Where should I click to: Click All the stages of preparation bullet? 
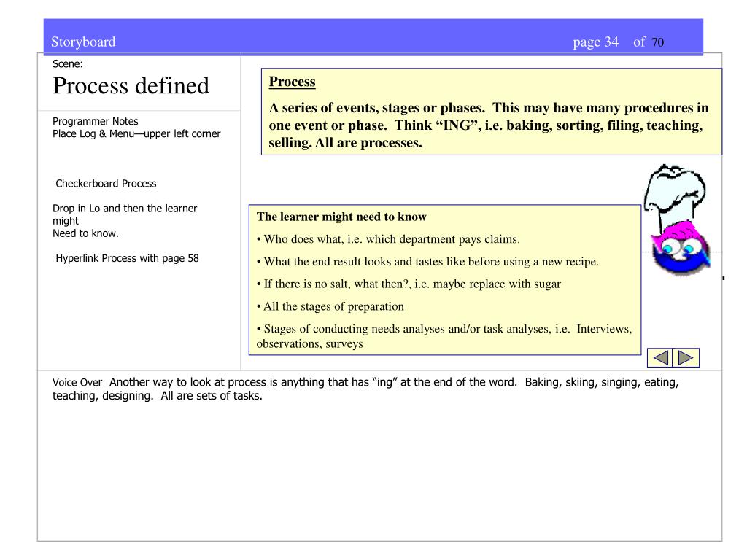pos(330,306)
